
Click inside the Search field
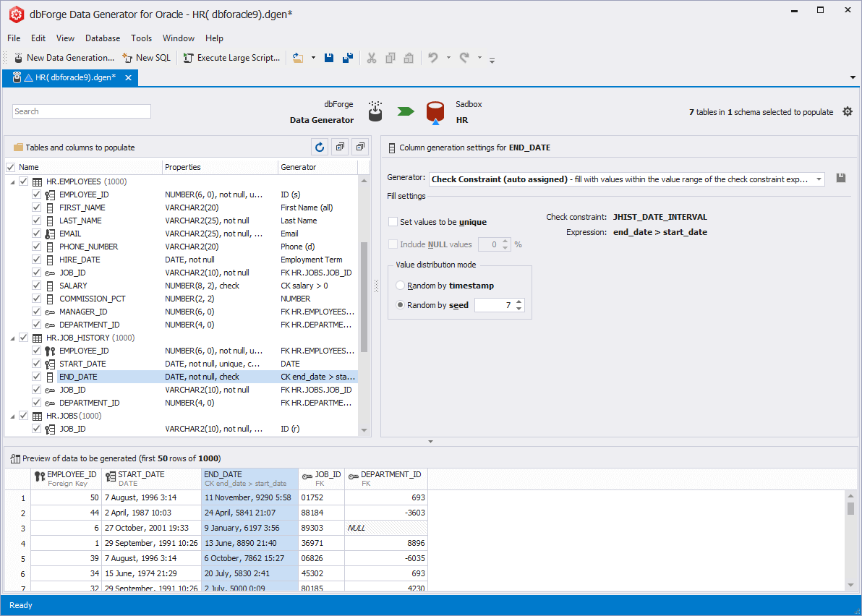(81, 111)
